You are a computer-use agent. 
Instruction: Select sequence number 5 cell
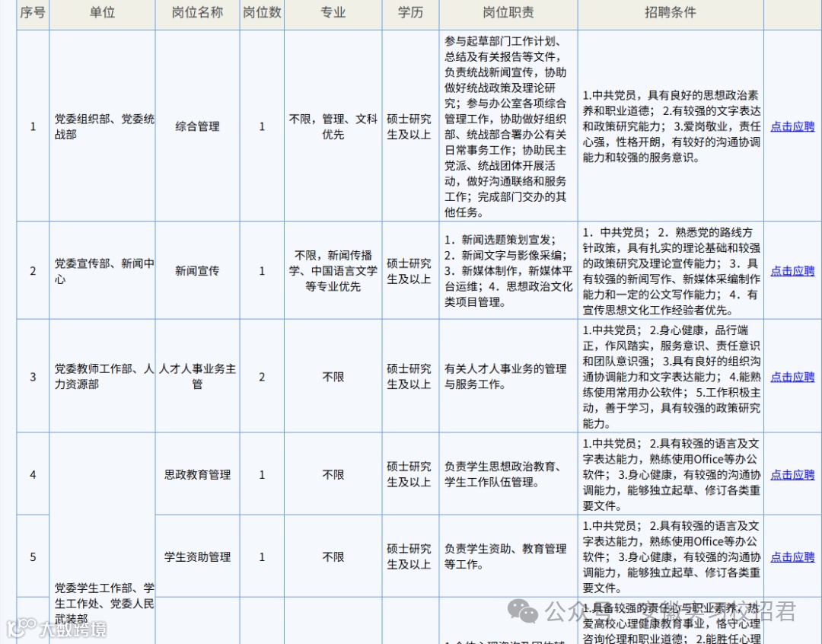tap(33, 557)
